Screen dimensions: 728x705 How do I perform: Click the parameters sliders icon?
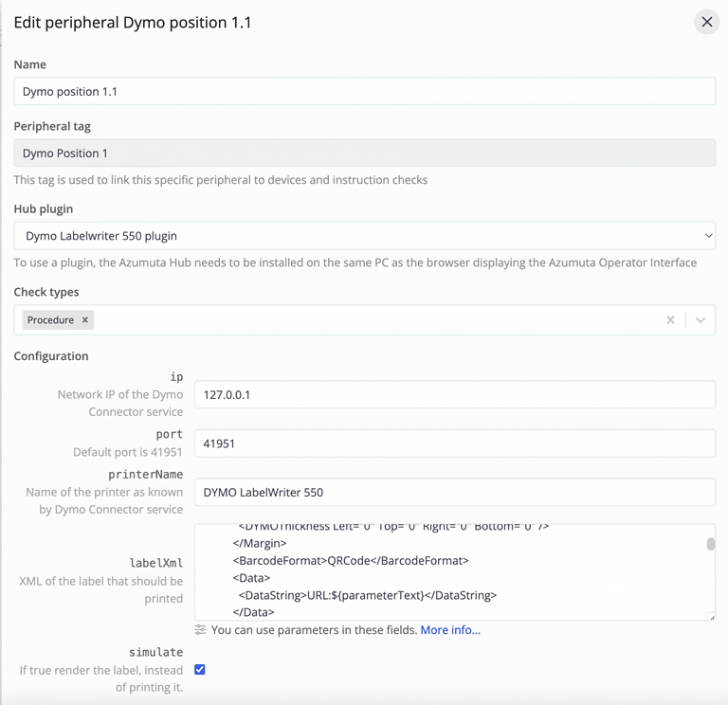[x=200, y=629]
